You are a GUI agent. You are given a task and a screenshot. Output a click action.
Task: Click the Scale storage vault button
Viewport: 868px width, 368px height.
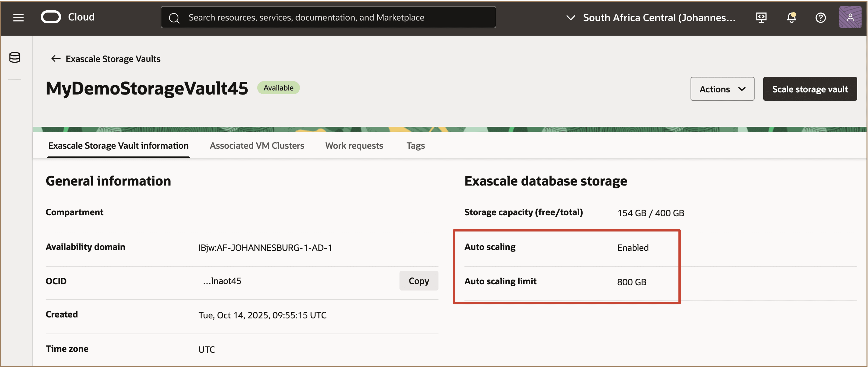(810, 89)
